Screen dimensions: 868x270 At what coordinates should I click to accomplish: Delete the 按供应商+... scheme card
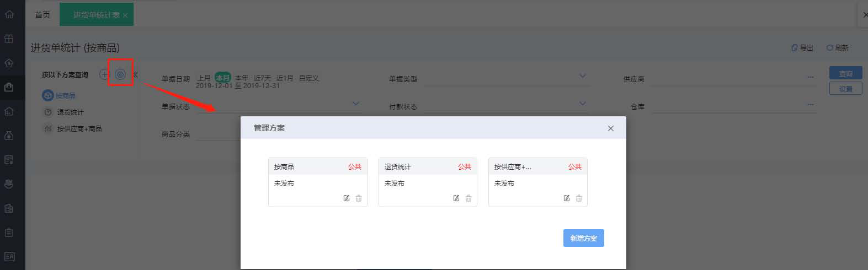[x=579, y=198]
